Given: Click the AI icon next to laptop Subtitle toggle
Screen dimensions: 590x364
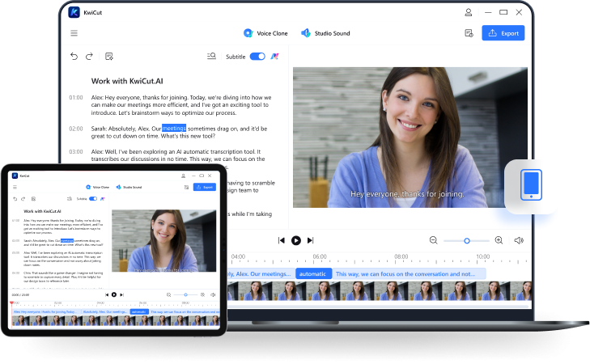Looking at the screenshot, I should point(275,57).
